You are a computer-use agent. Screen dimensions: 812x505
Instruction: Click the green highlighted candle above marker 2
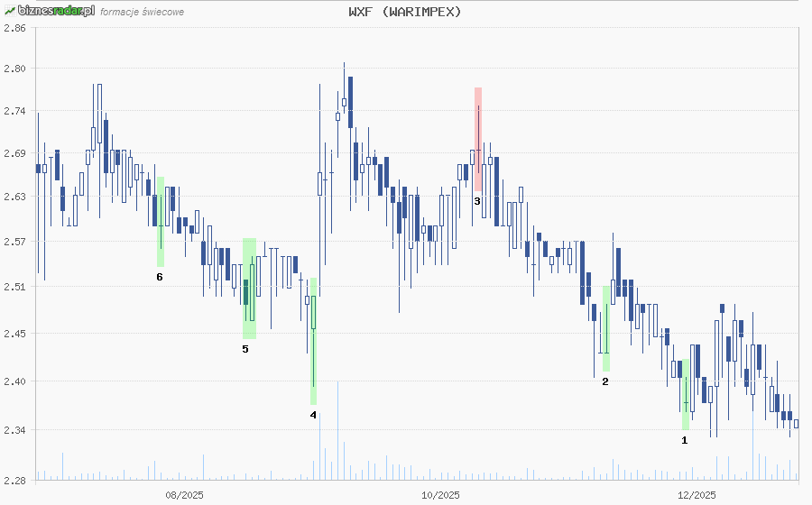tap(606, 328)
